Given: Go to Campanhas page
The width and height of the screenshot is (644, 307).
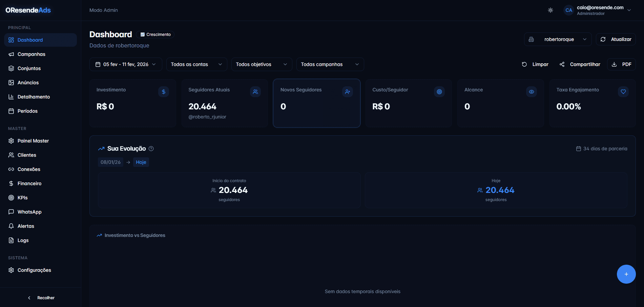Looking at the screenshot, I should click(x=40, y=54).
